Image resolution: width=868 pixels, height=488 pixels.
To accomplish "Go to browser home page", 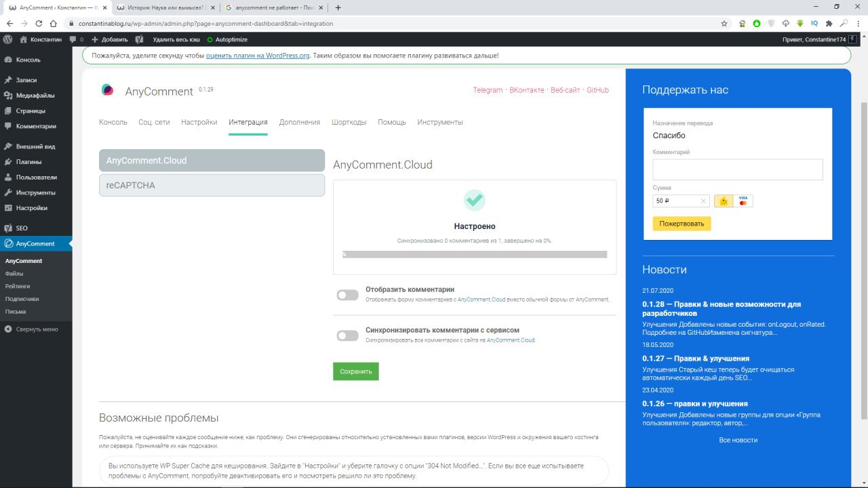I will pyautogui.click(x=54, y=23).
